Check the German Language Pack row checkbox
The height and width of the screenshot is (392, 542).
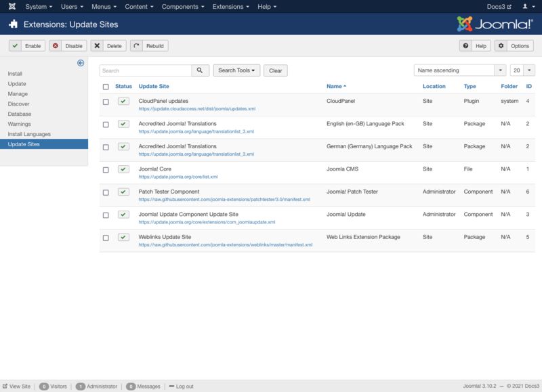[106, 147]
